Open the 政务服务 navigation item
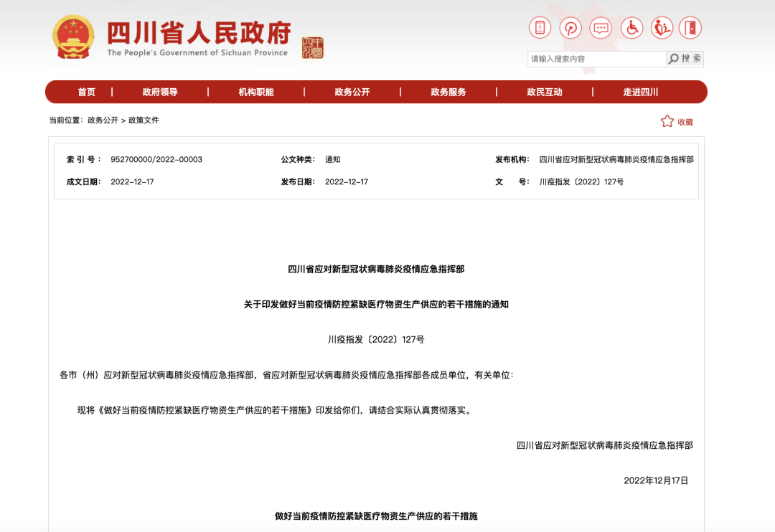Image resolution: width=775 pixels, height=532 pixels. pos(448,92)
